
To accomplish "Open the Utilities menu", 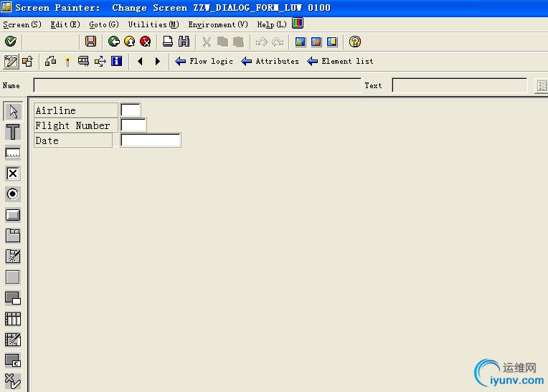I will (153, 24).
